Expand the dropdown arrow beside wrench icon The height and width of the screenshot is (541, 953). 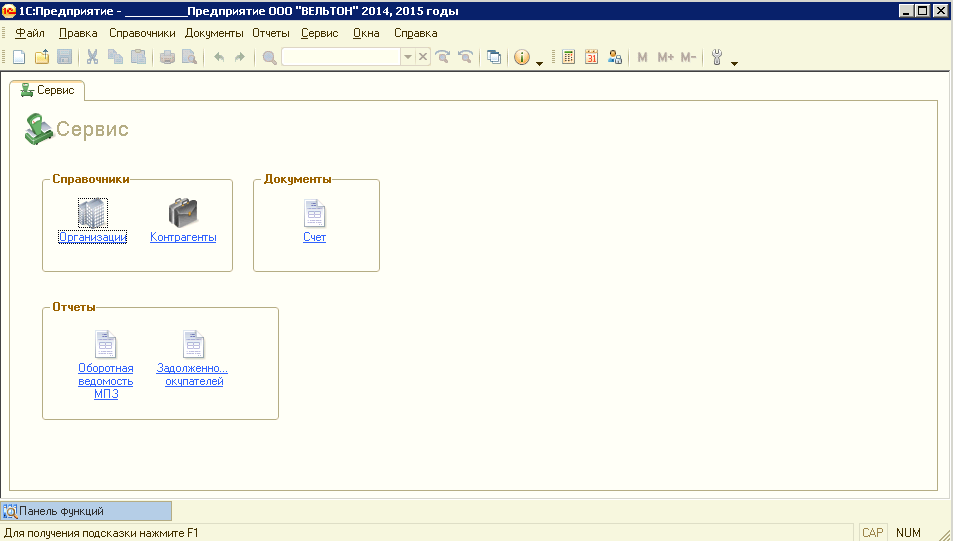[735, 62]
